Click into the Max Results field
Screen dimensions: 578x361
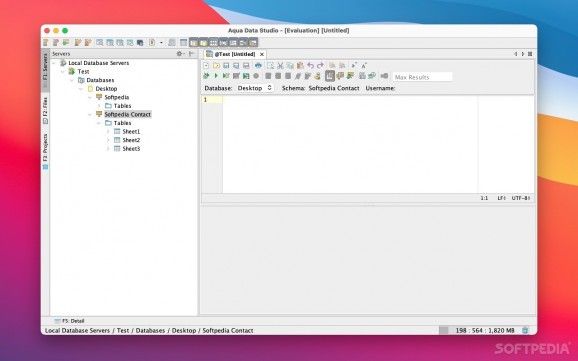(422, 77)
